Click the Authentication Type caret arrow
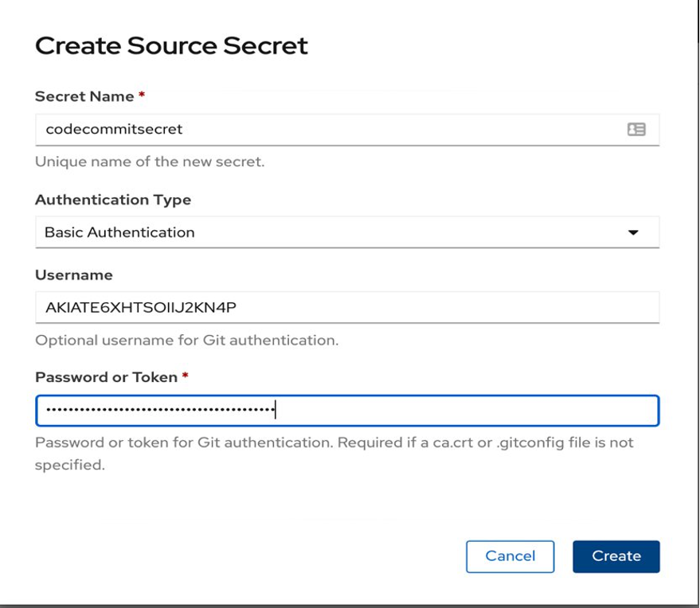The width and height of the screenshot is (700, 608). [633, 232]
